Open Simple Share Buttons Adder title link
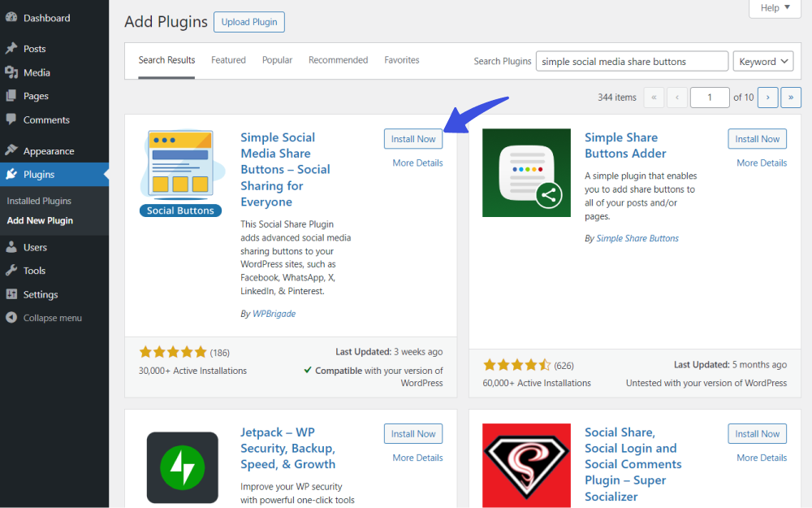This screenshot has height=508, width=812. click(x=625, y=145)
